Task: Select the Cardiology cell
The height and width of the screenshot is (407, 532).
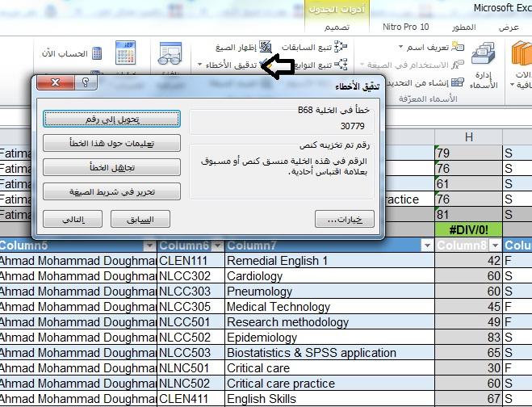Action: pyautogui.click(x=329, y=276)
